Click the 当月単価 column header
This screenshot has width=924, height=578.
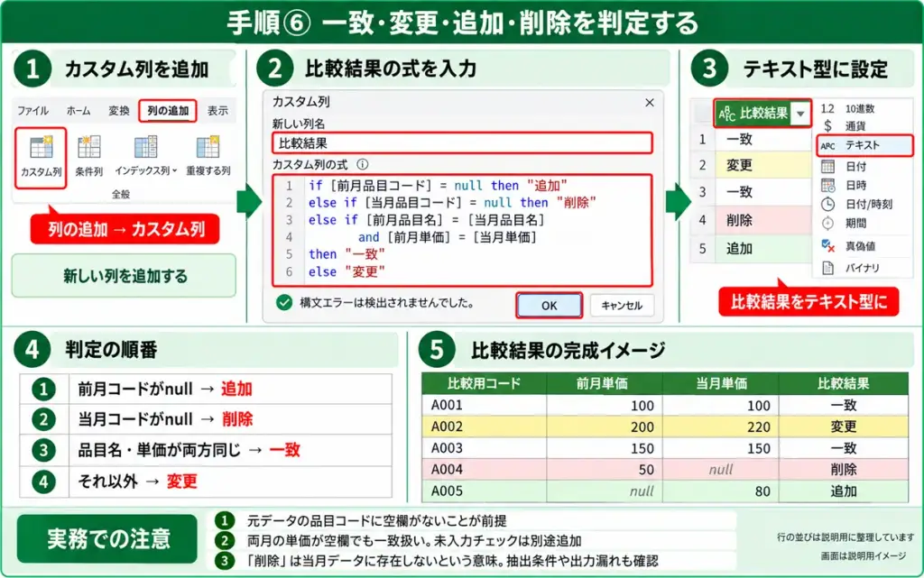pyautogui.click(x=721, y=384)
